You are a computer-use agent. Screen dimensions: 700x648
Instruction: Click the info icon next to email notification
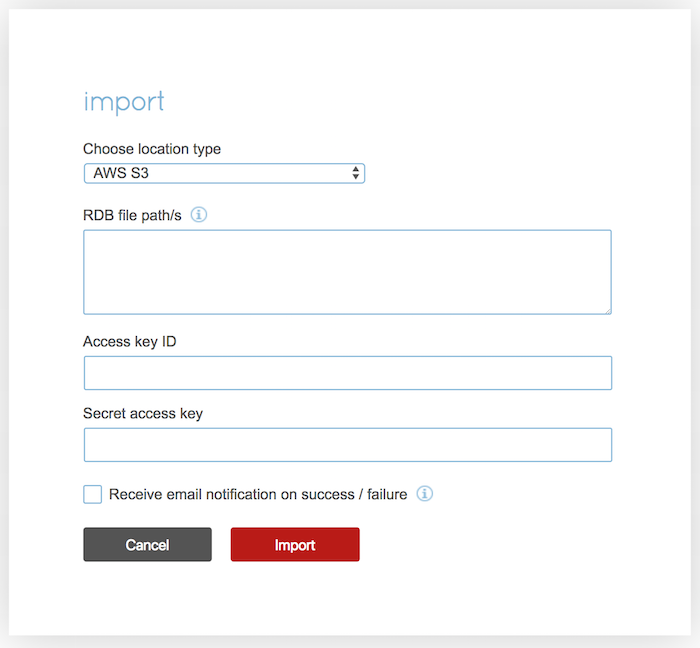pyautogui.click(x=425, y=494)
